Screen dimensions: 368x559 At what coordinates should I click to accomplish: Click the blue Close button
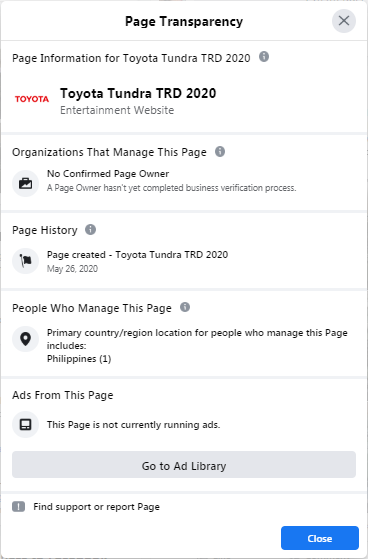[x=320, y=538]
